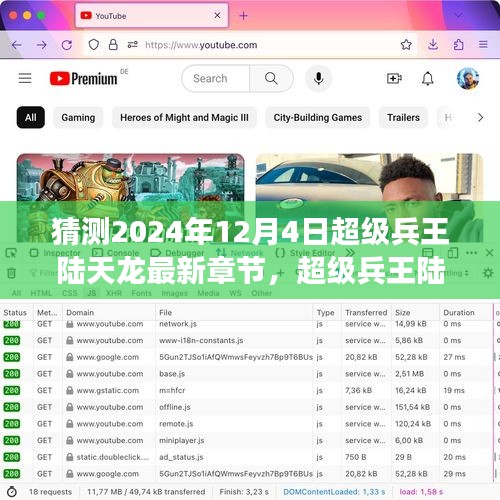The height and width of the screenshot is (500, 500).
Task: Open the Create video camera icon
Action: click(x=394, y=79)
